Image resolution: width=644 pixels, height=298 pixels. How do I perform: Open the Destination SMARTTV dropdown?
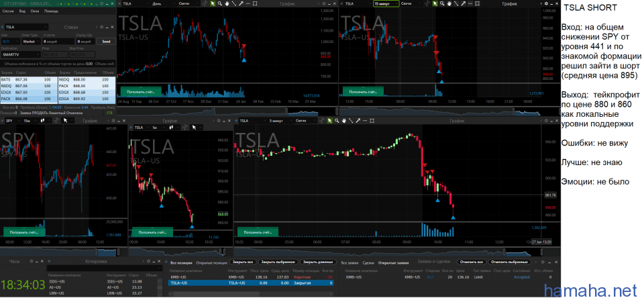point(21,54)
